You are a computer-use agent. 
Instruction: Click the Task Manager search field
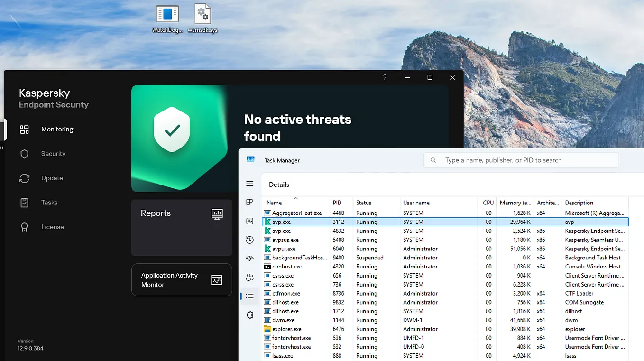(520, 160)
